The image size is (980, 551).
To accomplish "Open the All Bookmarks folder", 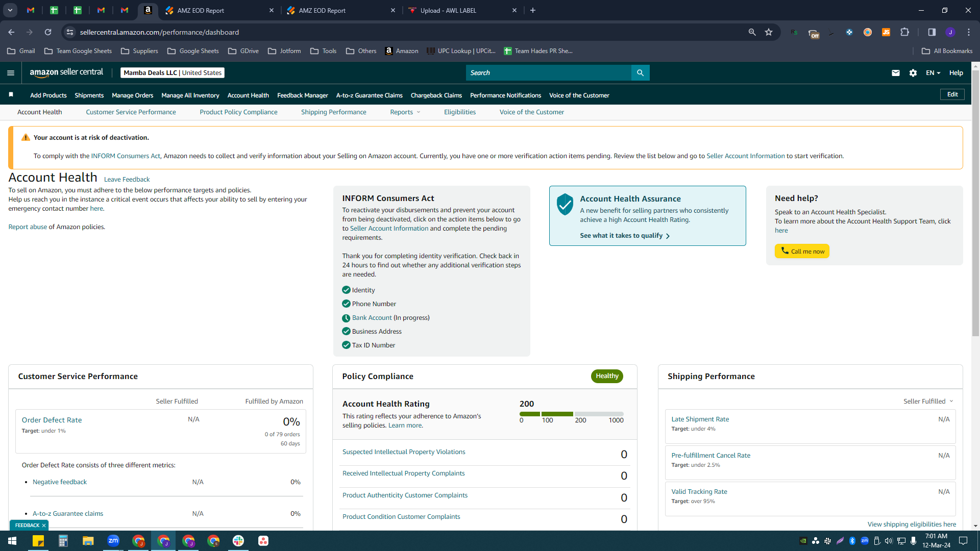I will 947,51.
